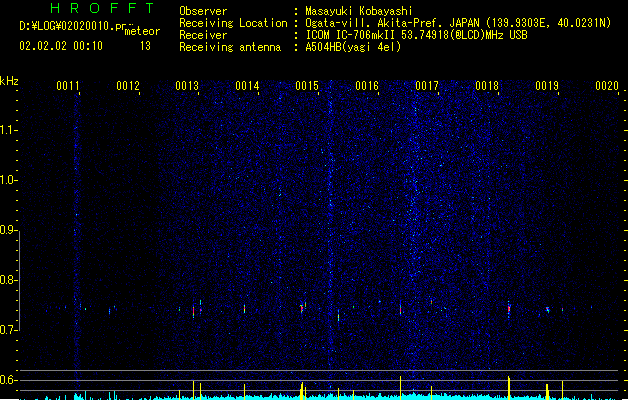Click the 0014 time marker

tap(247, 86)
